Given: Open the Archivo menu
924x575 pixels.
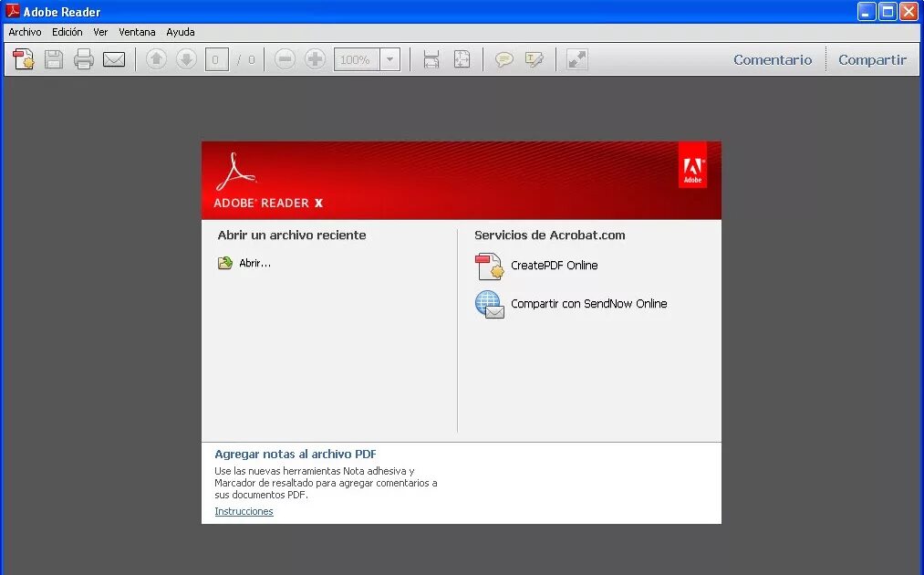Looking at the screenshot, I should [x=25, y=33].
